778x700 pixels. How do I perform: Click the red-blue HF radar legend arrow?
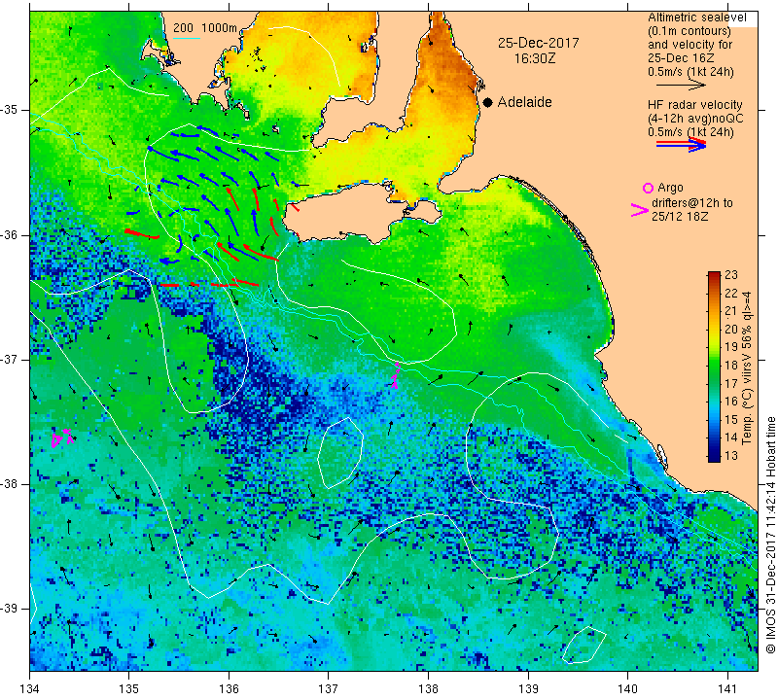click(682, 145)
